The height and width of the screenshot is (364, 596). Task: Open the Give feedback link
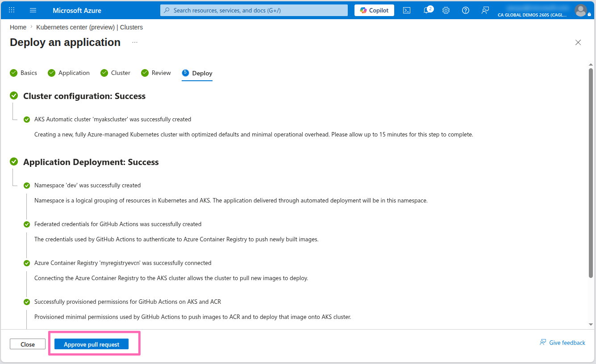(563, 343)
